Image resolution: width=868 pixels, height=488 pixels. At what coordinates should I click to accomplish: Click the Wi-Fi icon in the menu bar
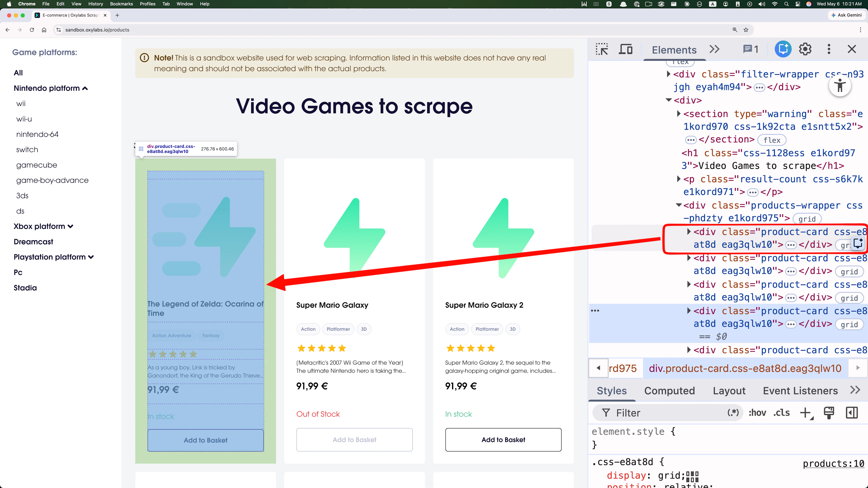[x=775, y=4]
